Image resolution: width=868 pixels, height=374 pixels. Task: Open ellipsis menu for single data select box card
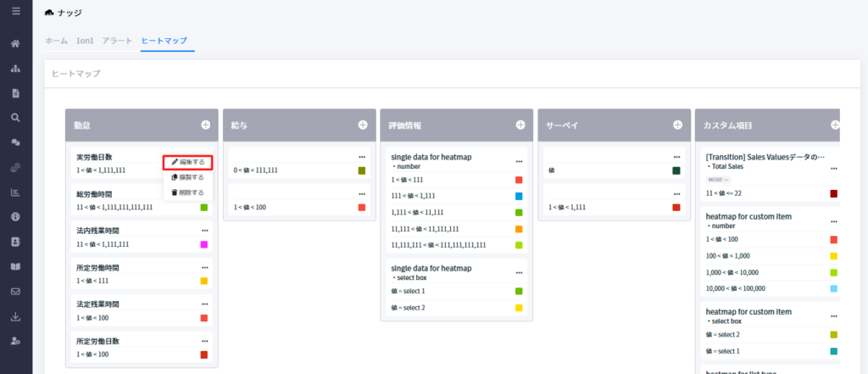coord(519,272)
